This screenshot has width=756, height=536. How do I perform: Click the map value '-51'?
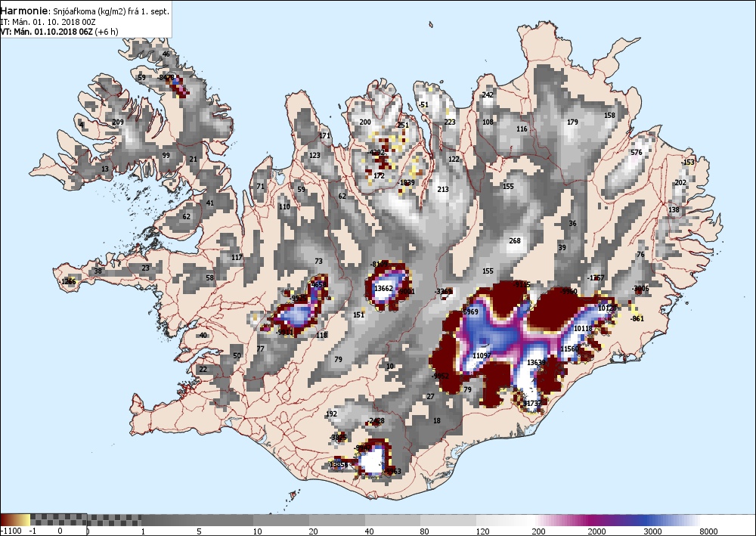(423, 104)
